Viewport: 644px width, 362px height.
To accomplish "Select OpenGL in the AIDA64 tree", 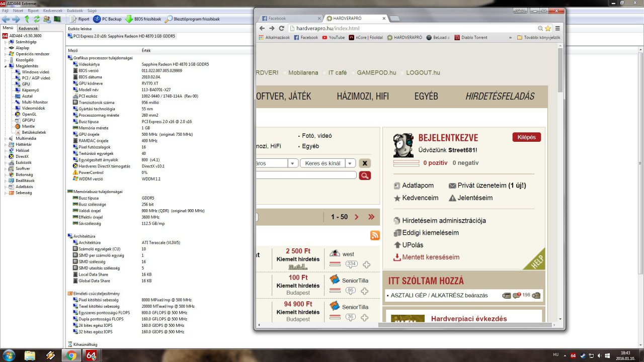I will [26, 114].
